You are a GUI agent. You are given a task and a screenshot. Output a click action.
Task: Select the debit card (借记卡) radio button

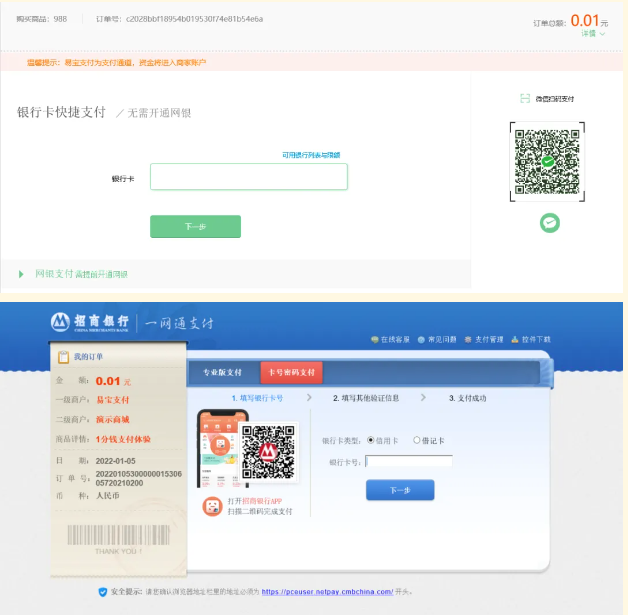click(417, 440)
